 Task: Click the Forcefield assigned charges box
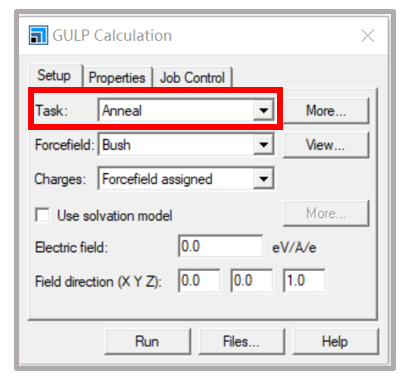click(x=186, y=179)
